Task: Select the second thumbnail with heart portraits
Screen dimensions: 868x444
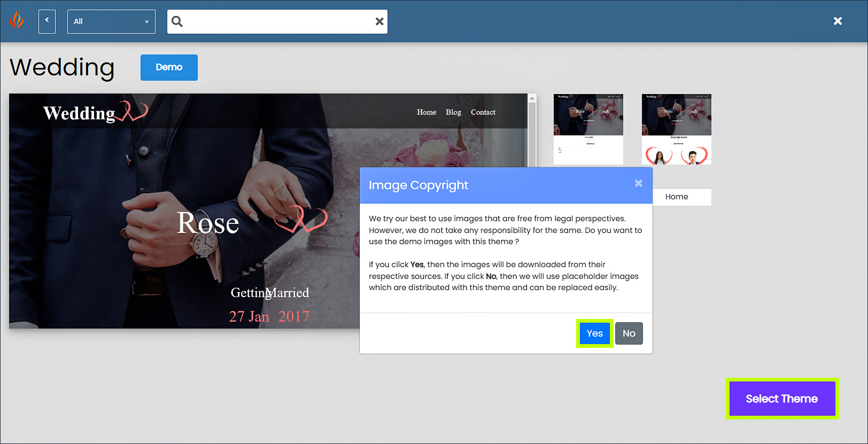Action: 677,129
